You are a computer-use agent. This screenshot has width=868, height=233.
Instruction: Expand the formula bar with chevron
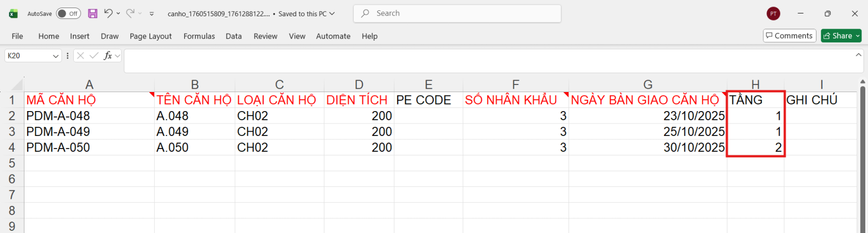pos(858,55)
